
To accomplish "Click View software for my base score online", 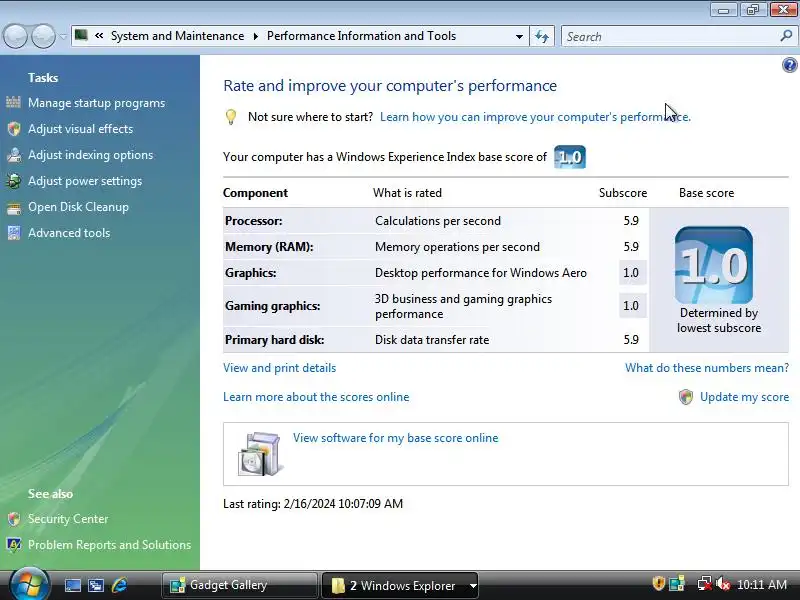I will pyautogui.click(x=395, y=438).
